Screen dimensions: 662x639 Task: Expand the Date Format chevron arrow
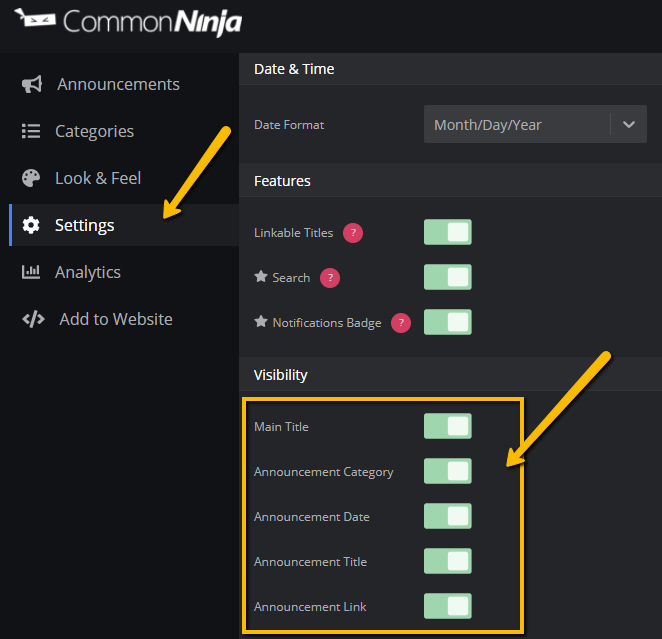coord(629,125)
